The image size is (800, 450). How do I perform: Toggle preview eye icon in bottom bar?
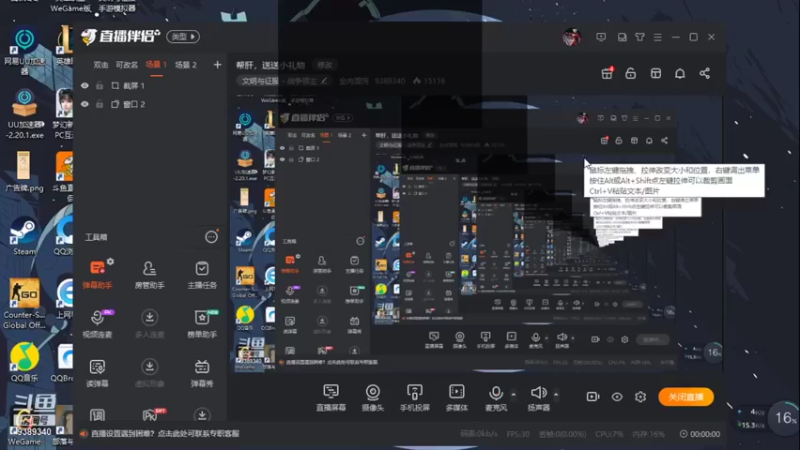[x=617, y=396]
